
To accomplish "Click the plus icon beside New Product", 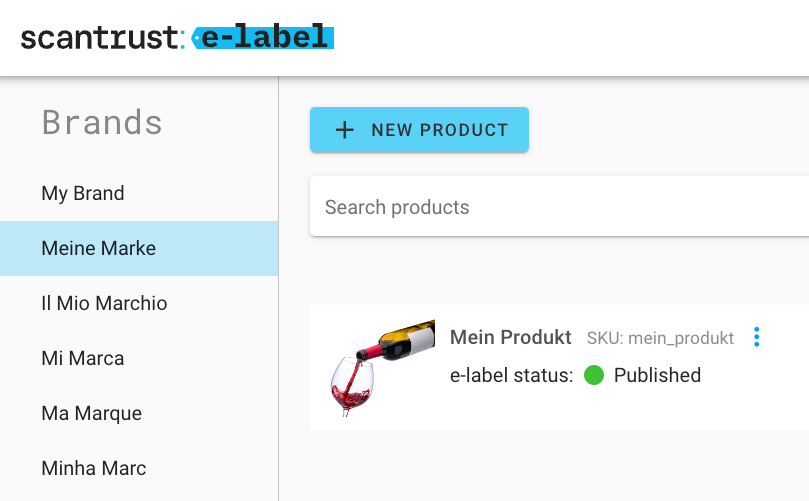I will (344, 130).
